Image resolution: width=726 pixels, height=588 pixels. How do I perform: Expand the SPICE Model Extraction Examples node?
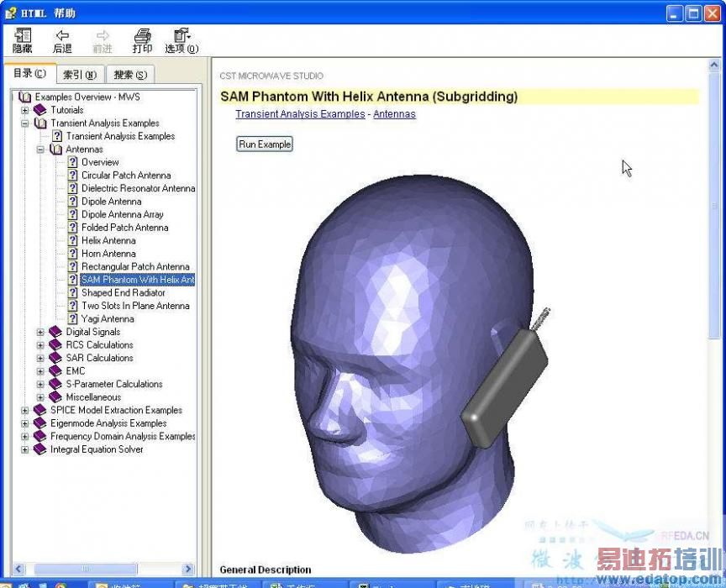point(25,410)
